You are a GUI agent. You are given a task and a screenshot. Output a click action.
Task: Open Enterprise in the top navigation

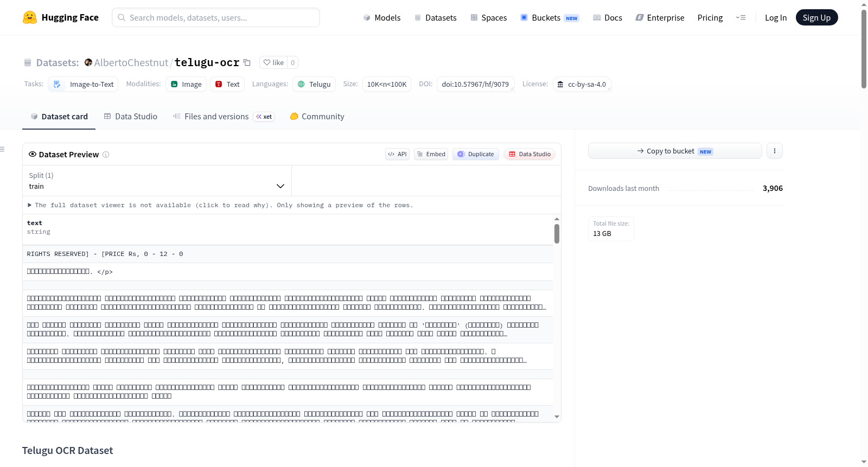660,17
